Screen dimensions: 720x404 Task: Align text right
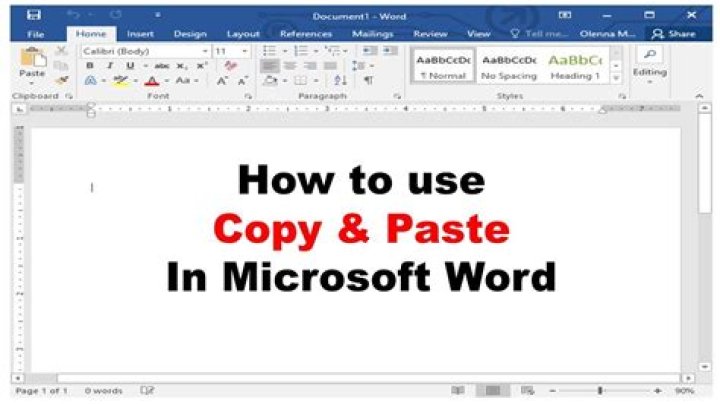(310, 66)
